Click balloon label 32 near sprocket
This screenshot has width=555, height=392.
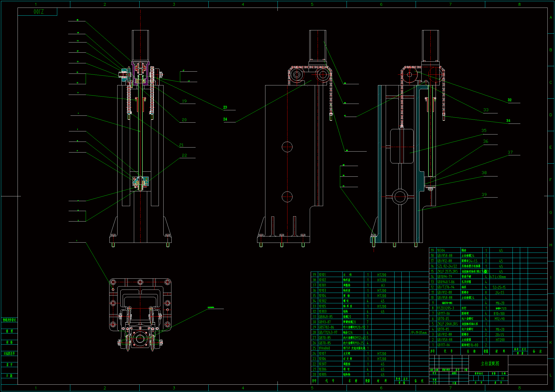pos(510,100)
